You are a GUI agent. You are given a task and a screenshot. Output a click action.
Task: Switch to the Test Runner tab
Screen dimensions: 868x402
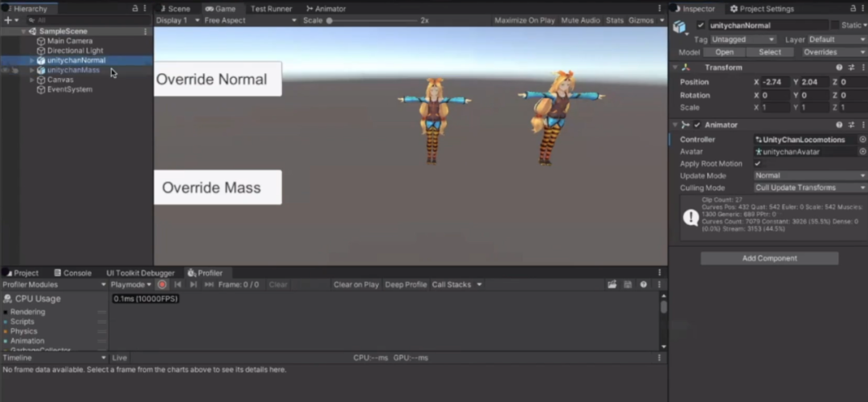point(272,9)
